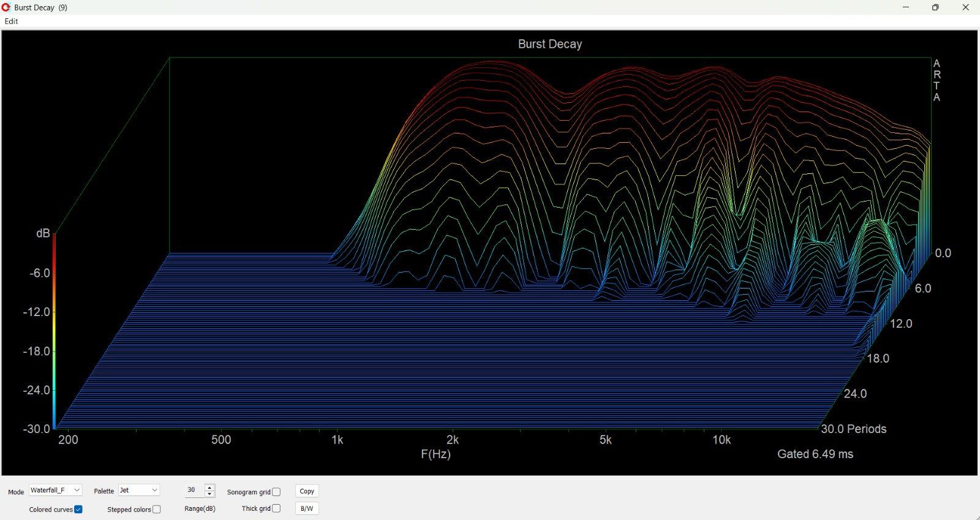Image resolution: width=980 pixels, height=520 pixels.
Task: Click the "0.0" periods axis label
Action: pos(943,253)
